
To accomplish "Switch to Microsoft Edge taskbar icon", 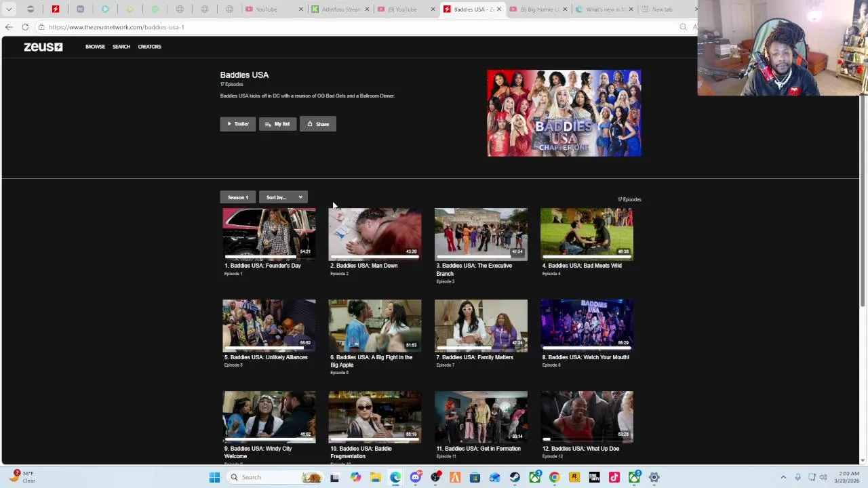I will 395,477.
